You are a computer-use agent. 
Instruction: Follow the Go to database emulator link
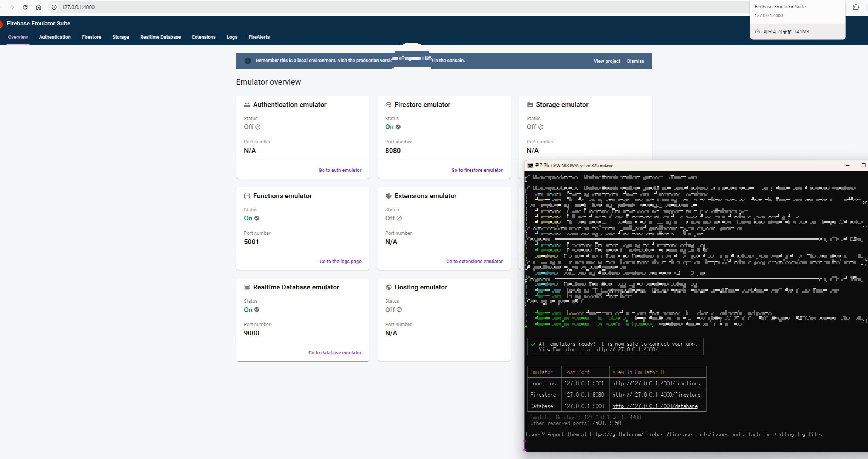click(335, 352)
